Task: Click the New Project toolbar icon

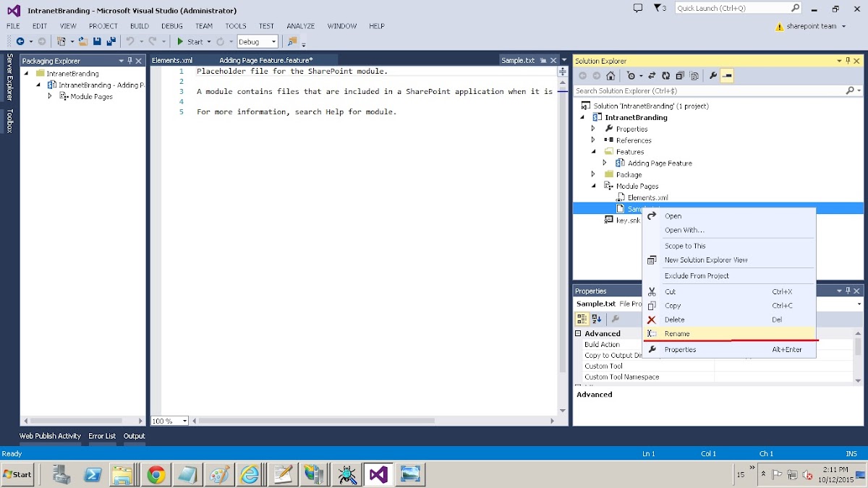Action: [61, 42]
